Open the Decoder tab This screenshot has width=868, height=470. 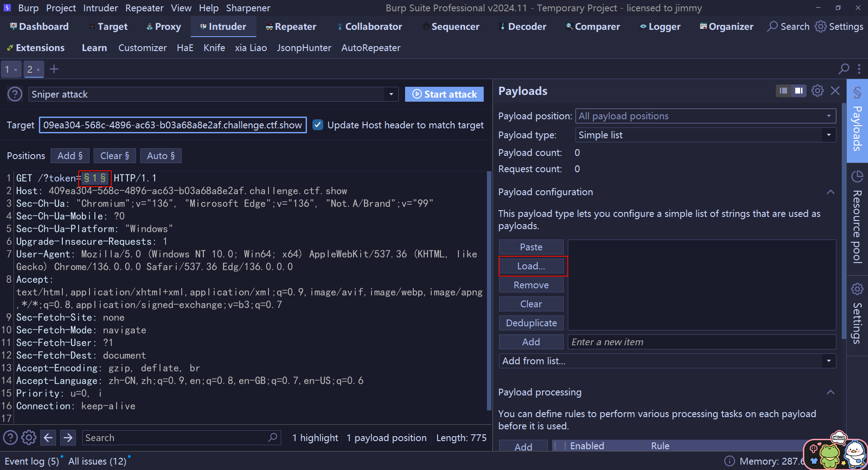(x=523, y=27)
